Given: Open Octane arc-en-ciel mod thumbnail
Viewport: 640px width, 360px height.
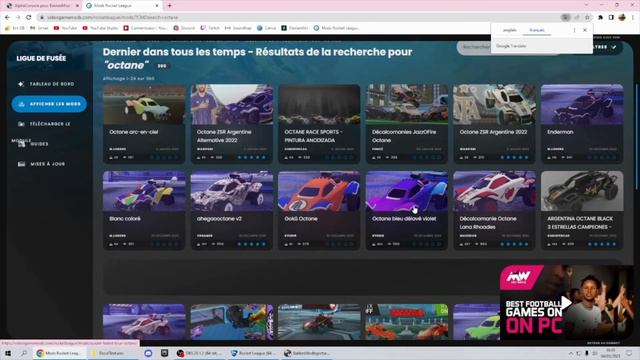Looking at the screenshot, I should [x=144, y=104].
